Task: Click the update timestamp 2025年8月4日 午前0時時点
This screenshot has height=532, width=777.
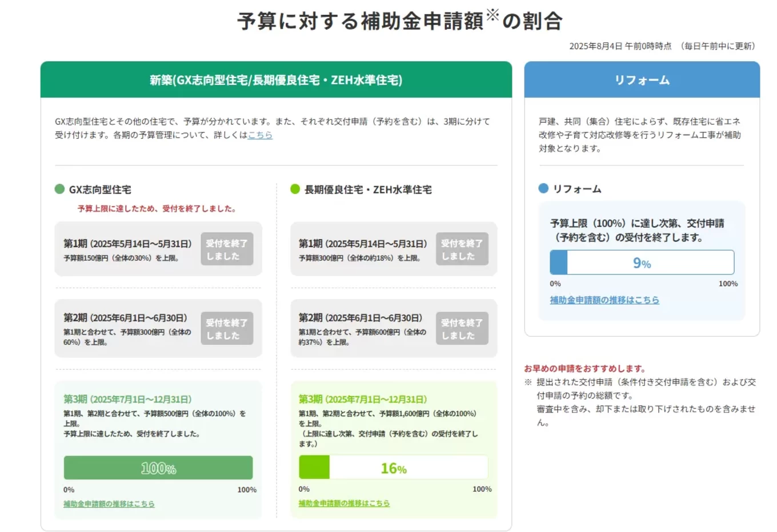Action: click(620, 46)
